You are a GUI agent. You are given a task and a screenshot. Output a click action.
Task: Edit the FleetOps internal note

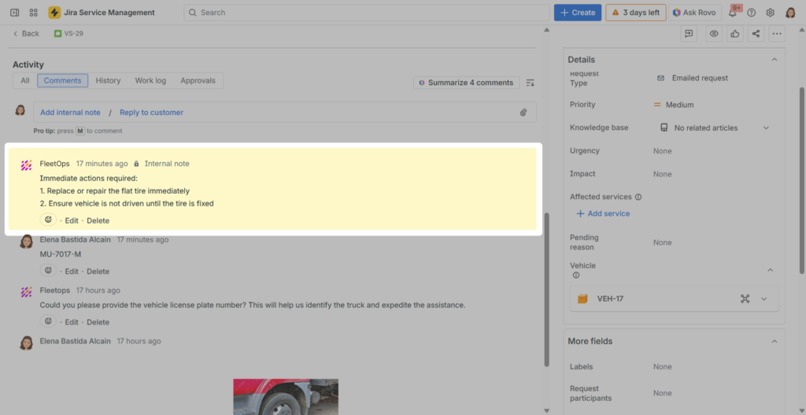[71, 221]
